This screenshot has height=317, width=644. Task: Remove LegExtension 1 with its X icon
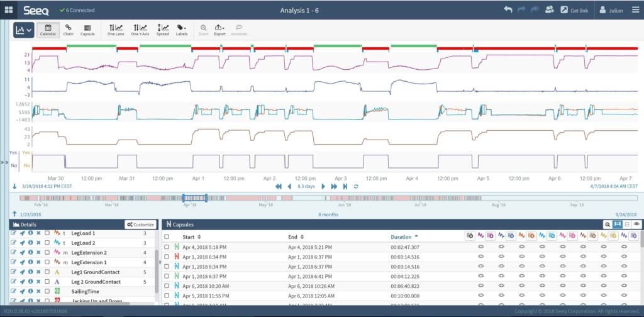(x=38, y=262)
